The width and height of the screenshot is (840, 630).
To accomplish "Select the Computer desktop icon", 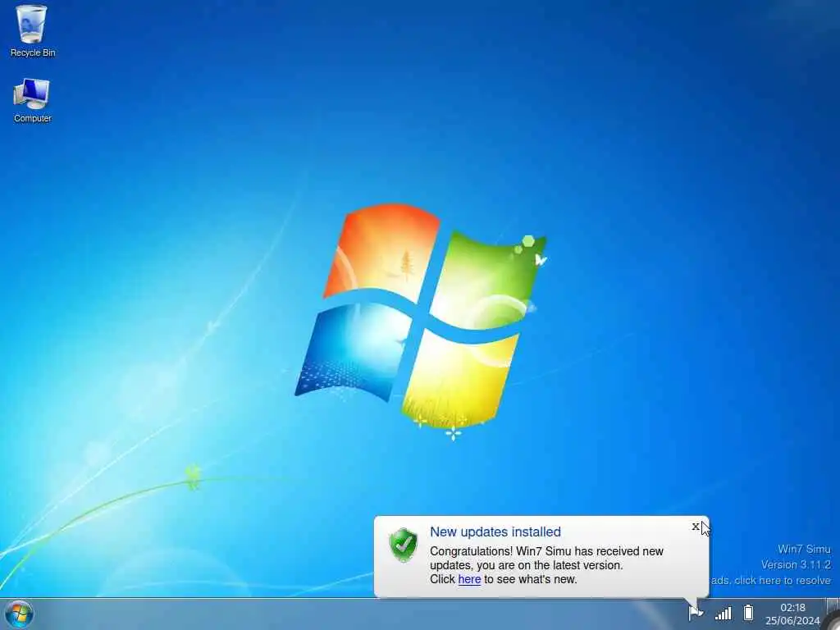I will [x=32, y=100].
